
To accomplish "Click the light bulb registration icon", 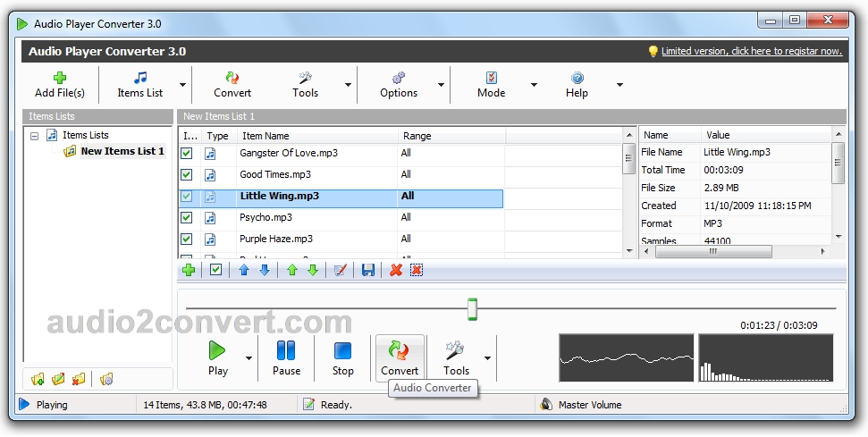I will [653, 52].
